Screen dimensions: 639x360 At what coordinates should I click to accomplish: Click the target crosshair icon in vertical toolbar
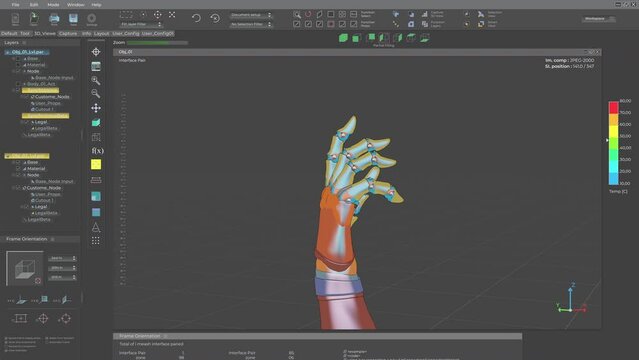coord(96,52)
